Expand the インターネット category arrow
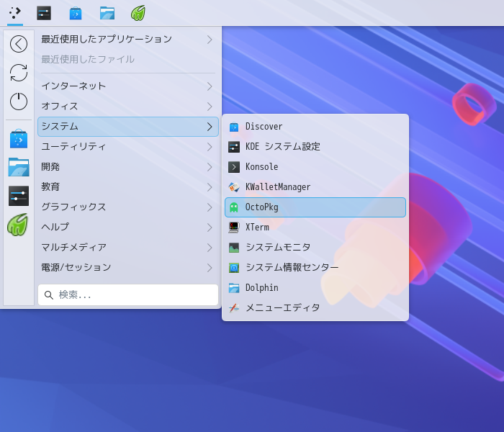Viewport: 504px width, 432px height. 210,86
